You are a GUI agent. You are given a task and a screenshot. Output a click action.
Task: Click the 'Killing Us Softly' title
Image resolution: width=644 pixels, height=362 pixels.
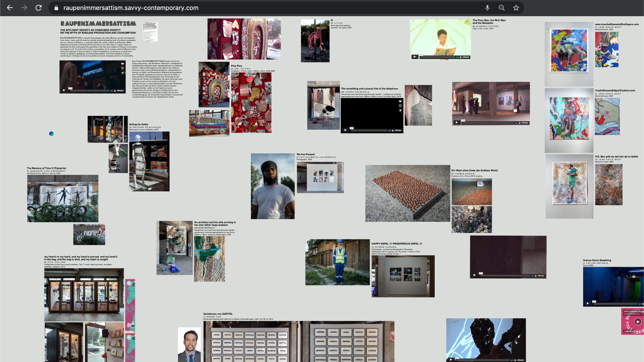[139, 125]
